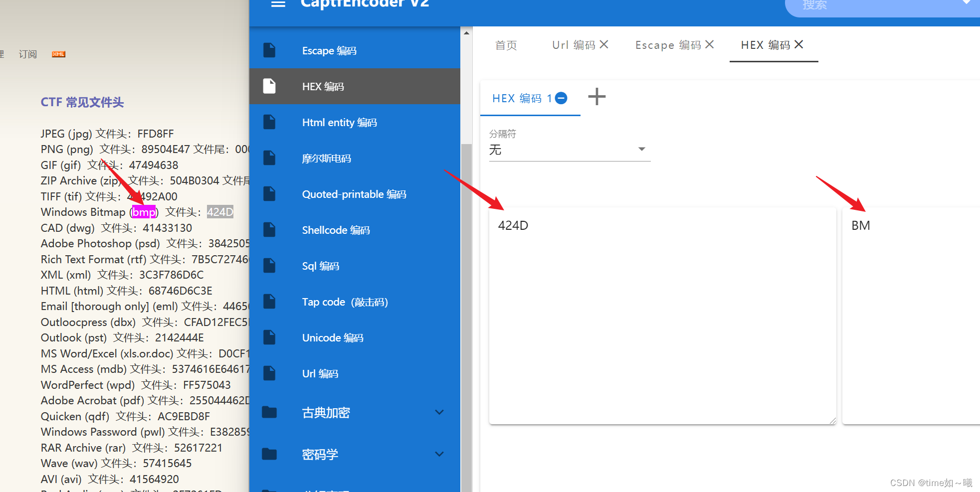Select the HEX 编码 top tab
This screenshot has width=980, height=492.
coord(766,45)
